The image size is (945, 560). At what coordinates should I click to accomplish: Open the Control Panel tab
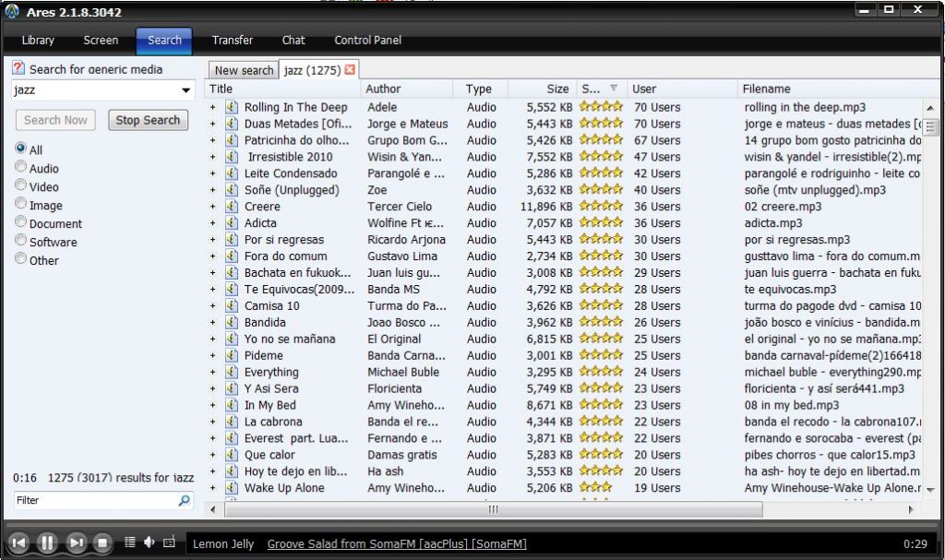(367, 41)
